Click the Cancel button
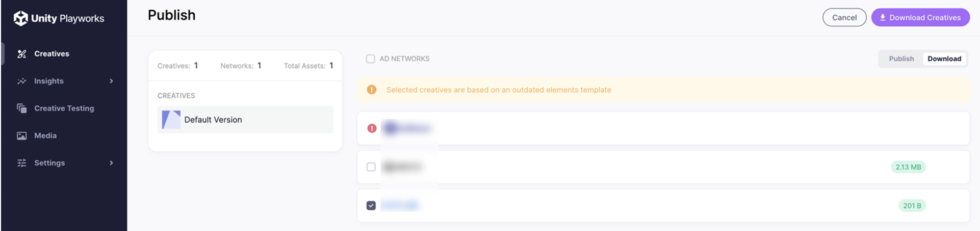 (844, 17)
